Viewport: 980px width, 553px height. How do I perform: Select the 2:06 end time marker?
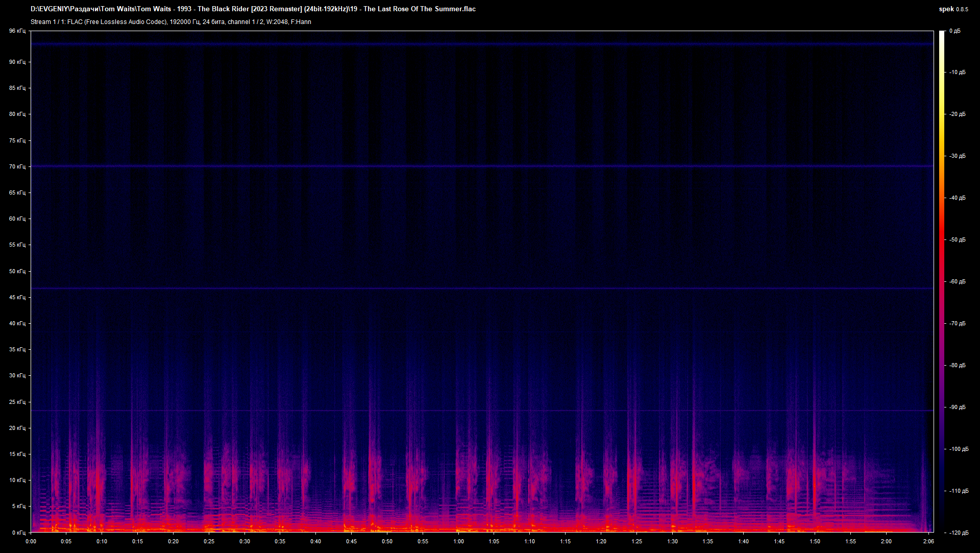tap(928, 541)
